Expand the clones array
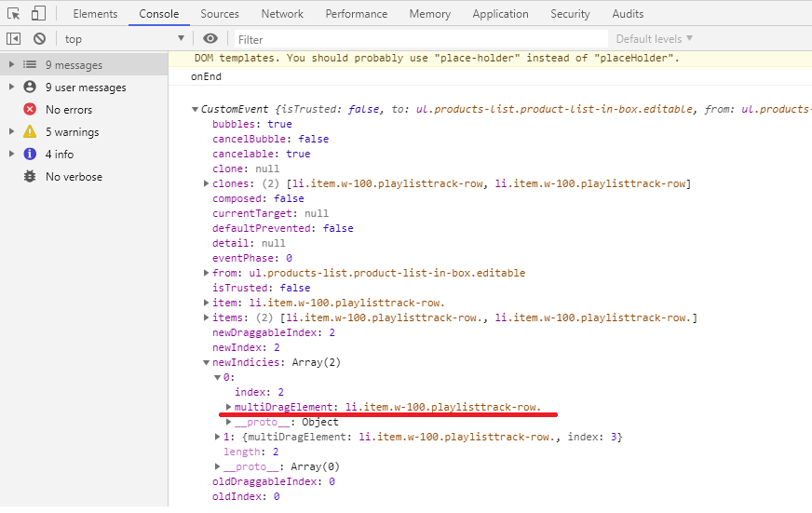Screen dimensions: 812x513 (x=206, y=183)
